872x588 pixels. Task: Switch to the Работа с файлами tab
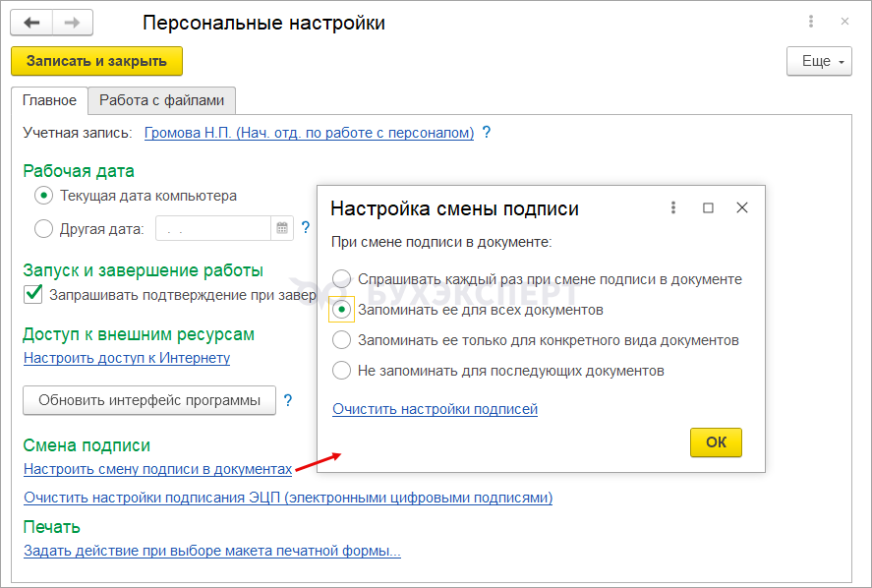(161, 100)
